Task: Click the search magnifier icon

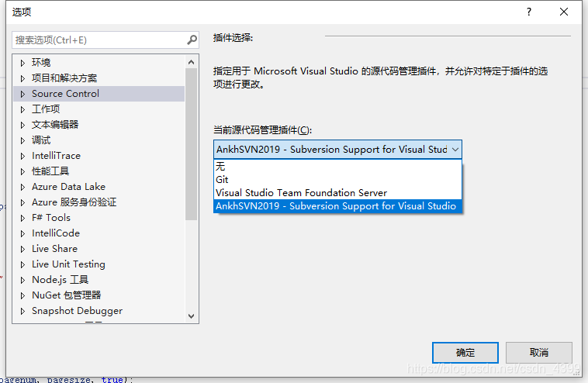Action: (192, 40)
